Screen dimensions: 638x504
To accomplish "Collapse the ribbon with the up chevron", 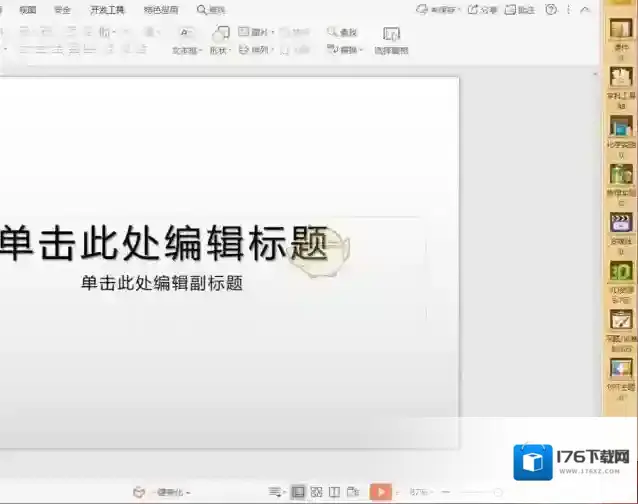I will (585, 10).
